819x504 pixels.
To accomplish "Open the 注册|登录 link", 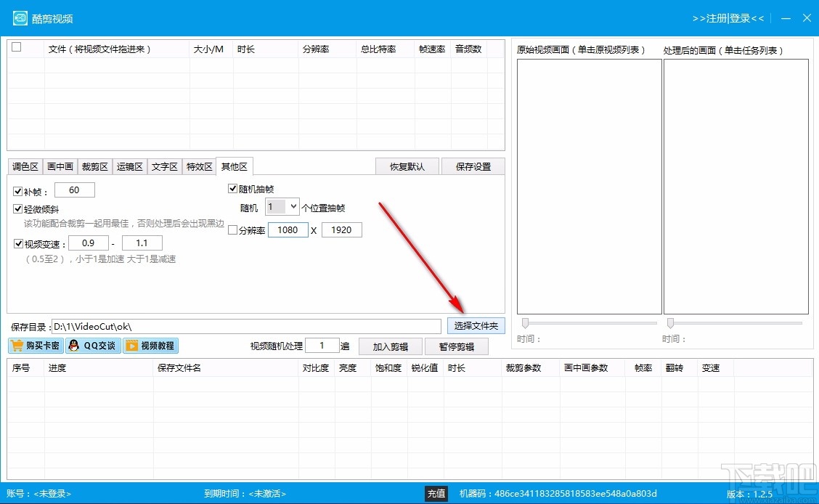I will tap(728, 18).
